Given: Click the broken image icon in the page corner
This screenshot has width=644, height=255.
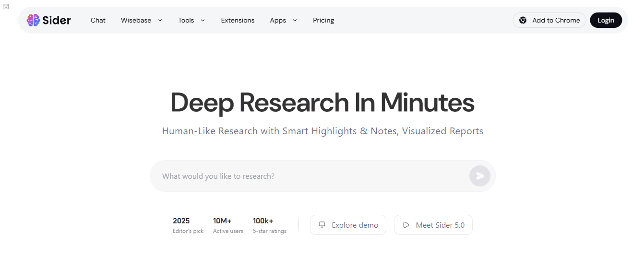Looking at the screenshot, I should tap(6, 6).
